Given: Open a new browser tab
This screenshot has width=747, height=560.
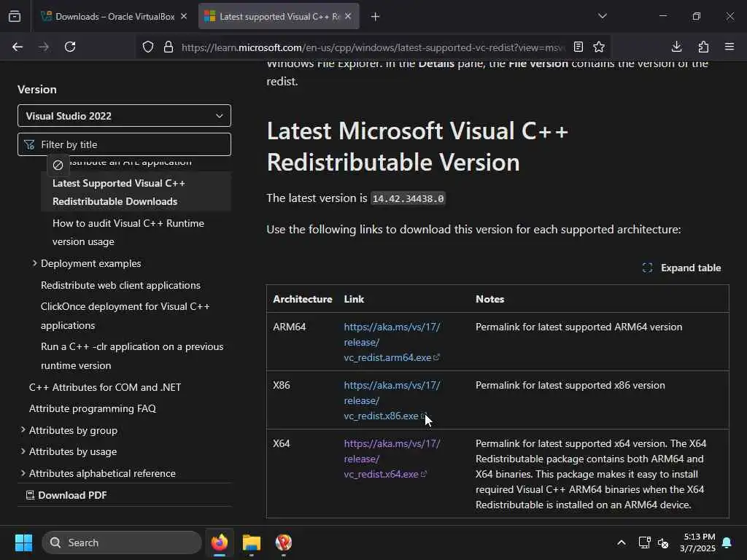Looking at the screenshot, I should 376,17.
